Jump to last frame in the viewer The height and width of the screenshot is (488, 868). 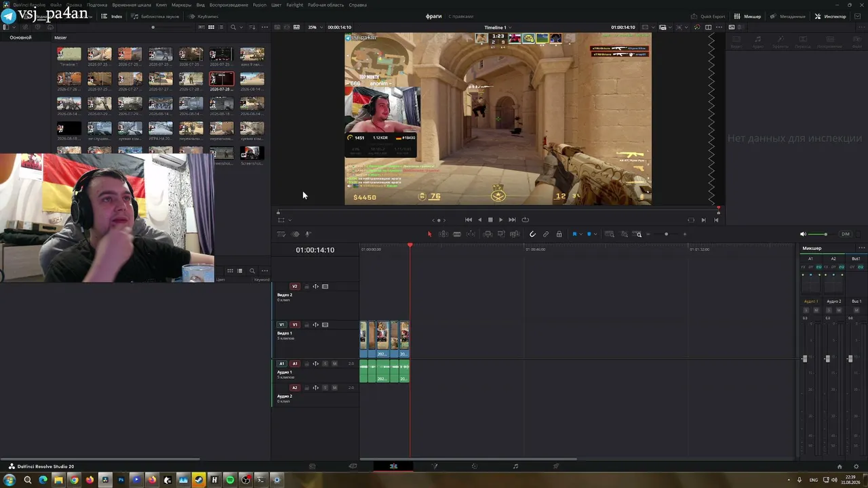[512, 220]
